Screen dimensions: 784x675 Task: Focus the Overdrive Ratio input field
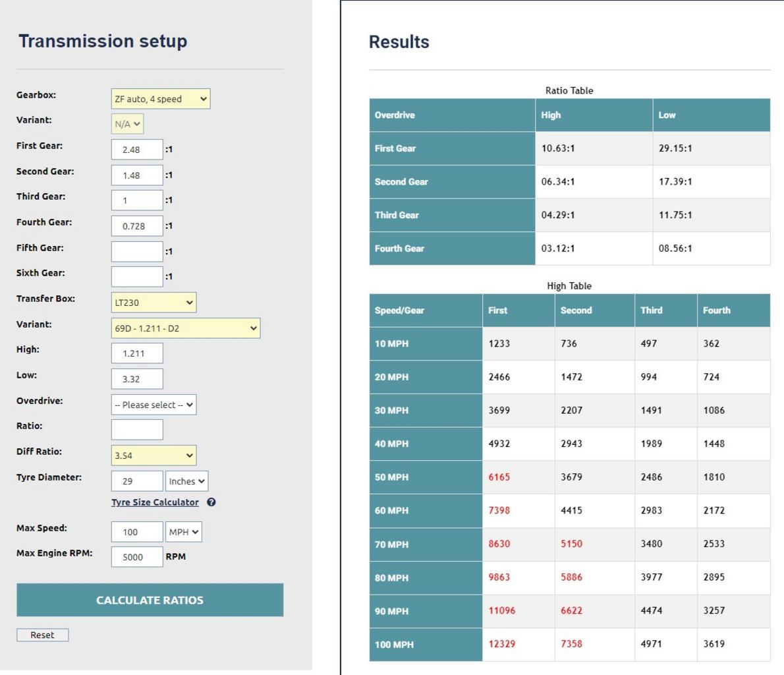(137, 429)
